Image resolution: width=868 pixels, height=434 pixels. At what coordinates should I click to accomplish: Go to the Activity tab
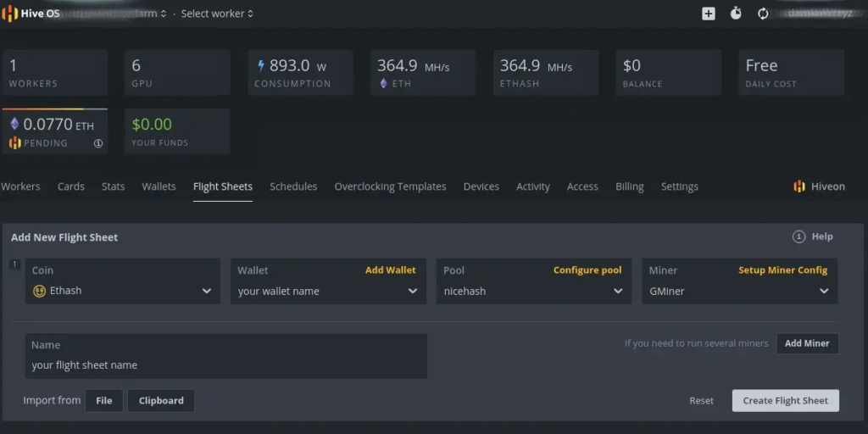533,186
